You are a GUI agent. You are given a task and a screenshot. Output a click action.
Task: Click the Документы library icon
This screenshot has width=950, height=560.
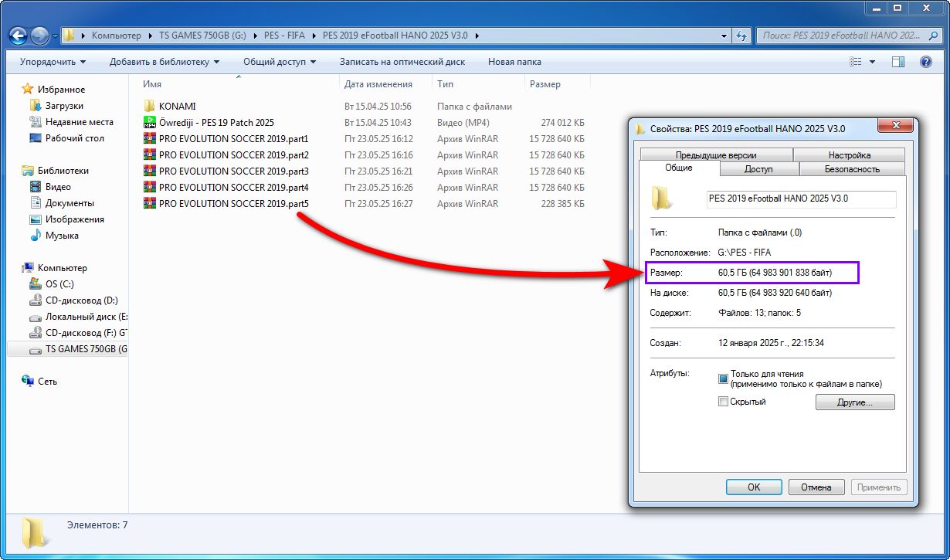(35, 203)
